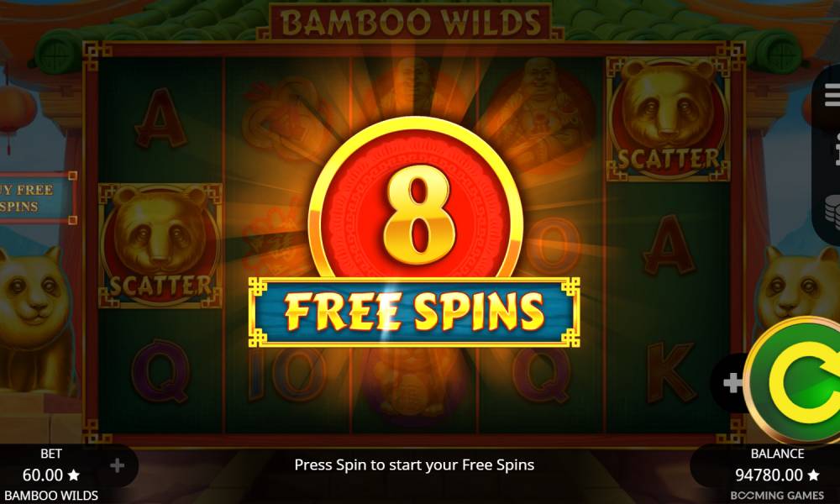The height and width of the screenshot is (504, 840).
Task: Click the Booming Games logo
Action: [x=777, y=496]
